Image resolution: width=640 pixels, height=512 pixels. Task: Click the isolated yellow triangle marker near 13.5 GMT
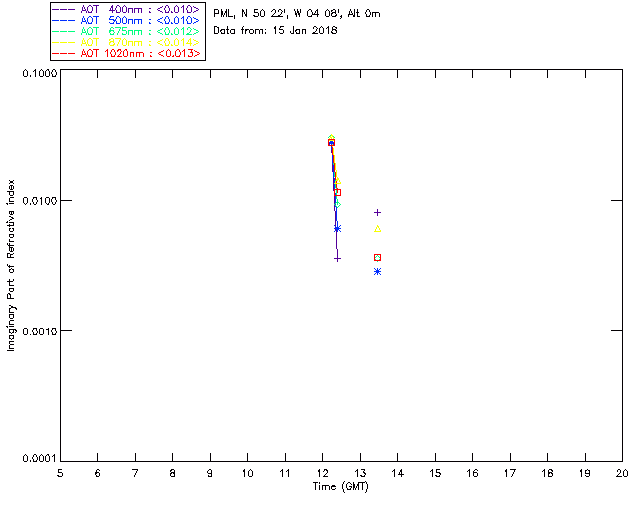378,229
